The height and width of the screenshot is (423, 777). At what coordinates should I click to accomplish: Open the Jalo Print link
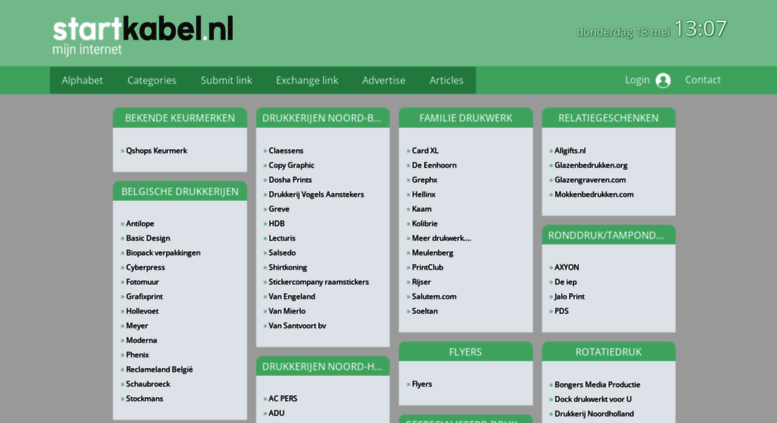click(569, 297)
